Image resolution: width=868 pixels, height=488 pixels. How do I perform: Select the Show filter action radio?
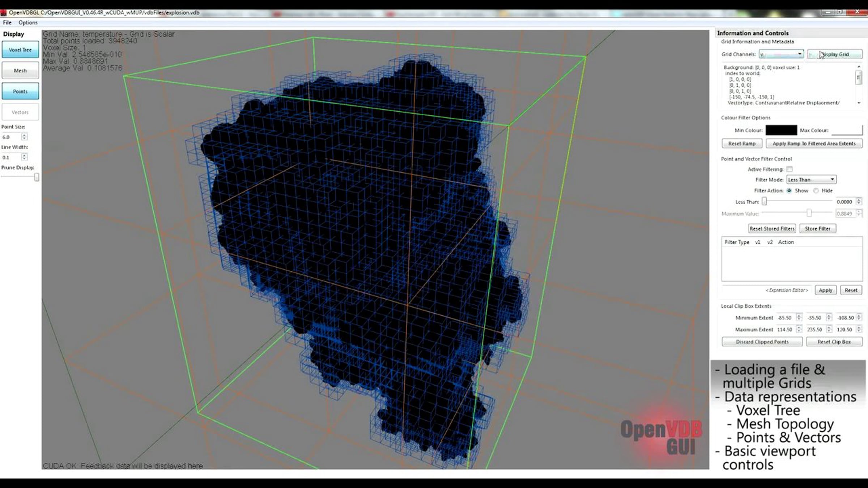click(789, 191)
